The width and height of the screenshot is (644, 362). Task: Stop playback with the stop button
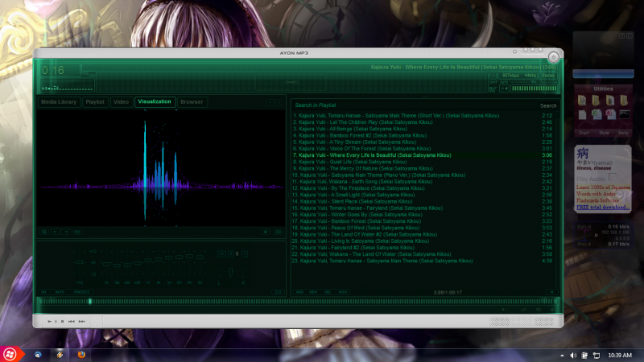[63, 321]
